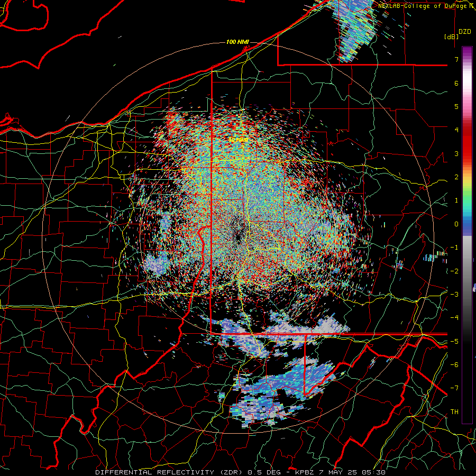Click the "0" tick label on color scale
The height and width of the screenshot is (476, 476).
pos(456,224)
